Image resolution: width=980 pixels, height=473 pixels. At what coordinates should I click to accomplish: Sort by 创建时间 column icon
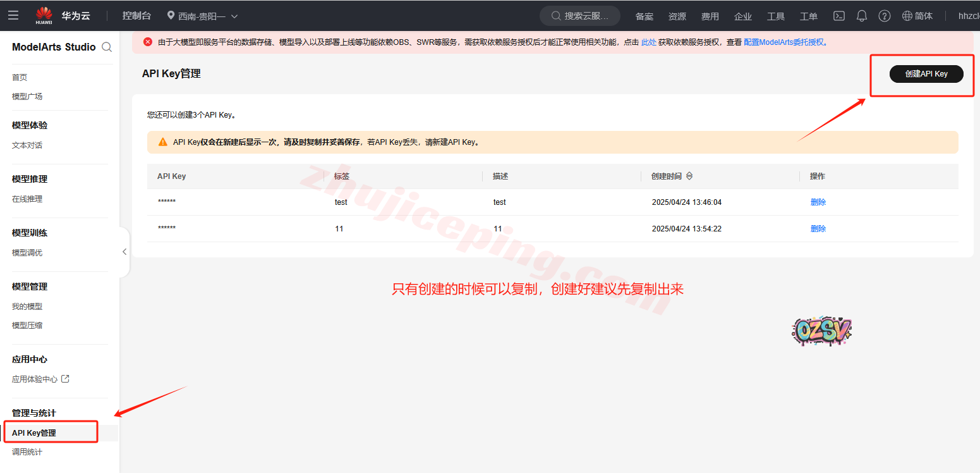(x=689, y=176)
